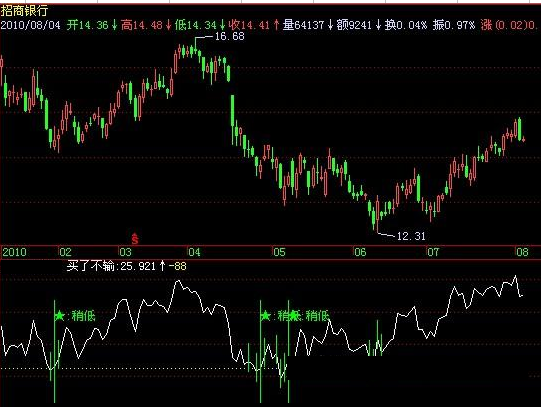Click the 稍低 label near month 02
The height and width of the screenshot is (407, 541).
[x=83, y=316]
